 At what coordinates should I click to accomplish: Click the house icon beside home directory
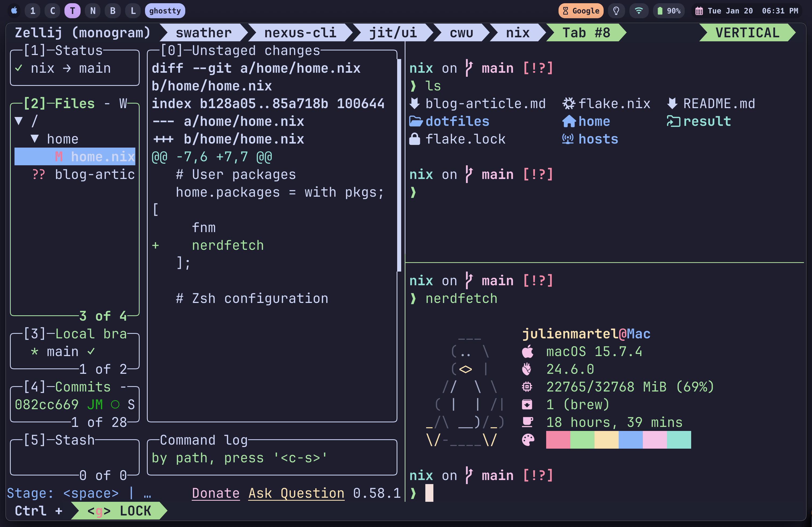click(x=569, y=121)
